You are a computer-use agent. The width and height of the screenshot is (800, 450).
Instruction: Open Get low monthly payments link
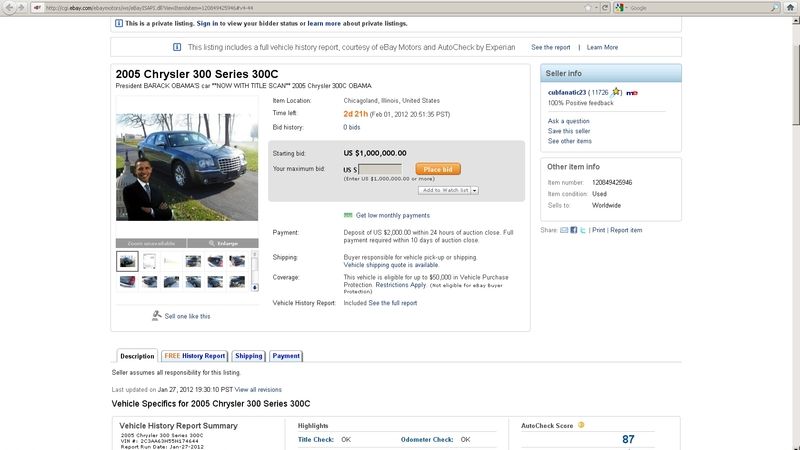(392, 216)
